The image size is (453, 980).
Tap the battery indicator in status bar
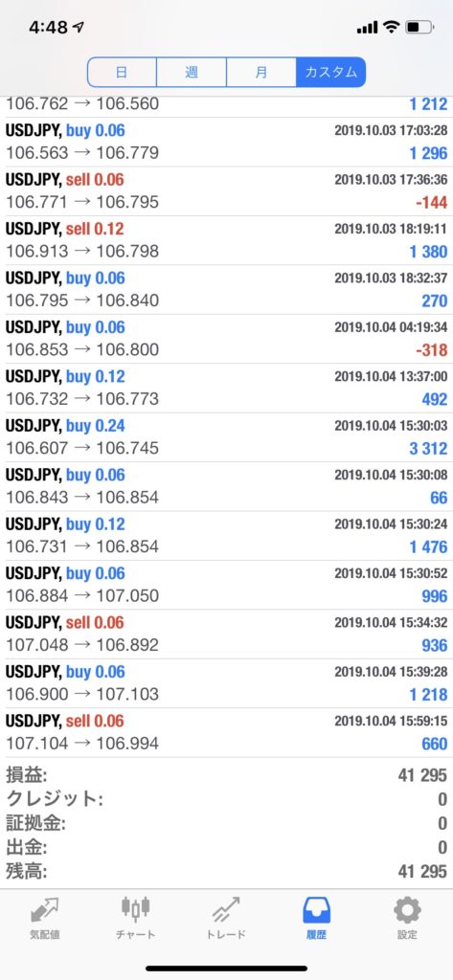click(419, 27)
